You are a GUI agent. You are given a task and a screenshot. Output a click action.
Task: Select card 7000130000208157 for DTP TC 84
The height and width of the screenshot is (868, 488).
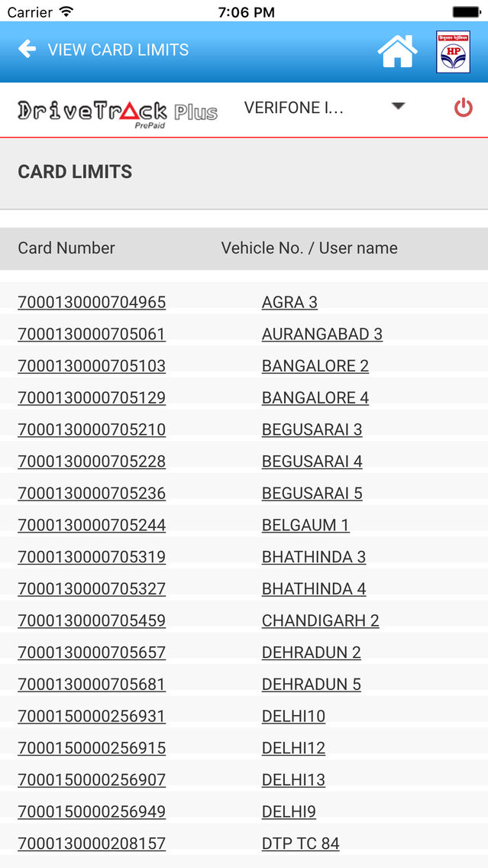92,843
